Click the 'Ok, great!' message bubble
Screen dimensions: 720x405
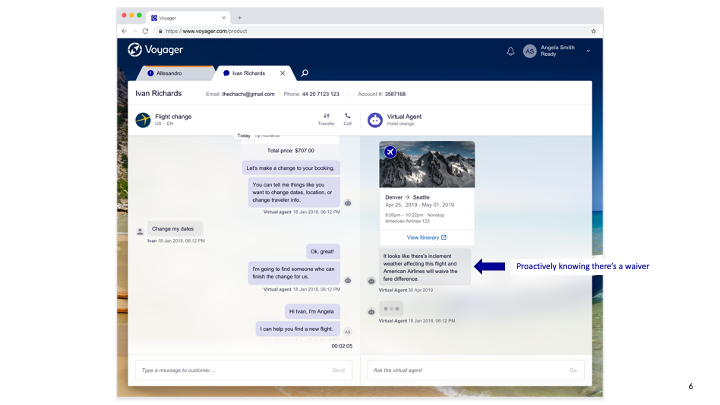click(323, 251)
